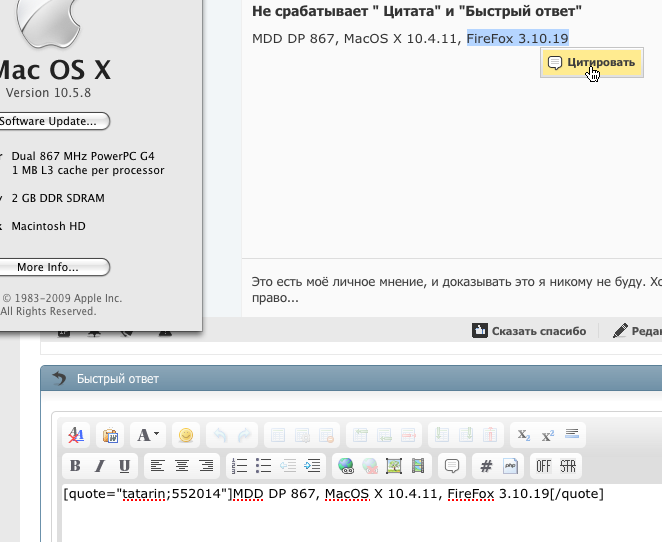Align text right
Image resolution: width=662 pixels, height=542 pixels.
tap(206, 466)
